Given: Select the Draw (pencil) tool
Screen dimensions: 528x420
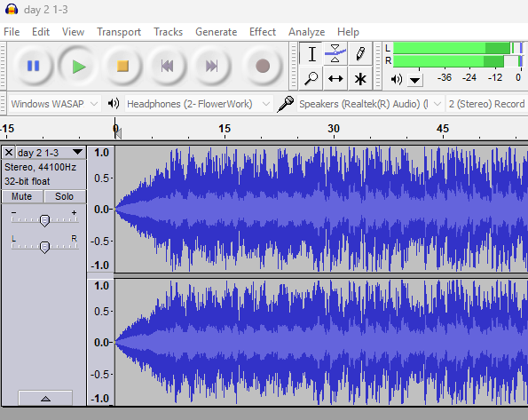Looking at the screenshot, I should (360, 54).
